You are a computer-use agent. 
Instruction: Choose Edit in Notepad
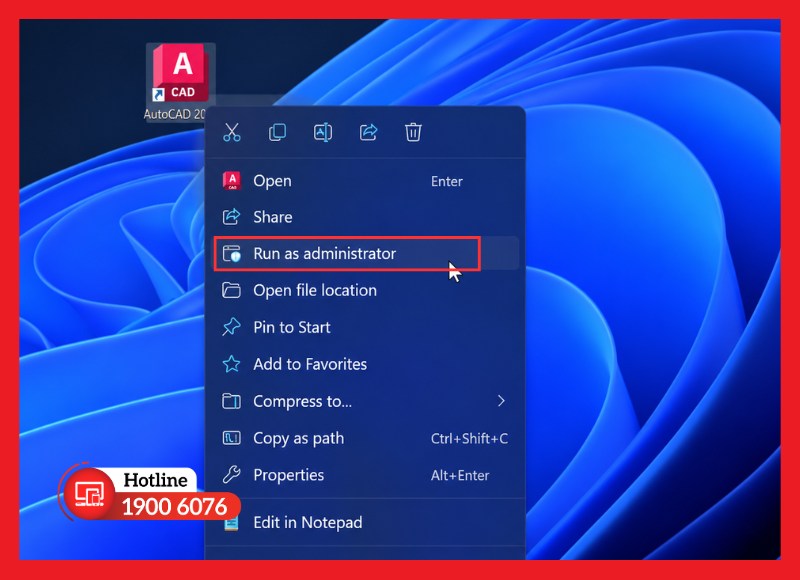tap(367, 522)
